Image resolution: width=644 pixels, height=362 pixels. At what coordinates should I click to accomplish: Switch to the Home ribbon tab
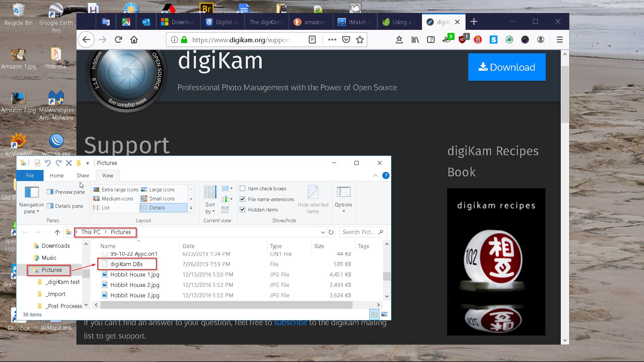[57, 176]
